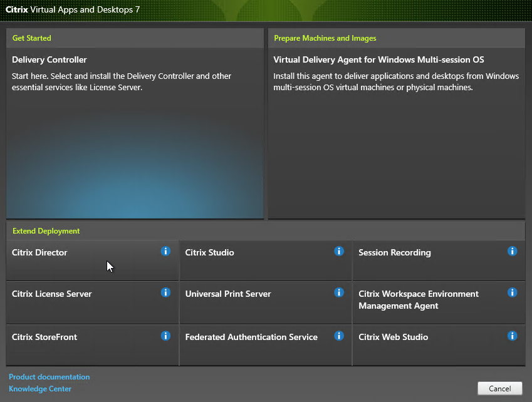Viewport: 532px width, 402px height.
Task: Click info icon for Citrix StoreFront
Action: click(x=165, y=336)
